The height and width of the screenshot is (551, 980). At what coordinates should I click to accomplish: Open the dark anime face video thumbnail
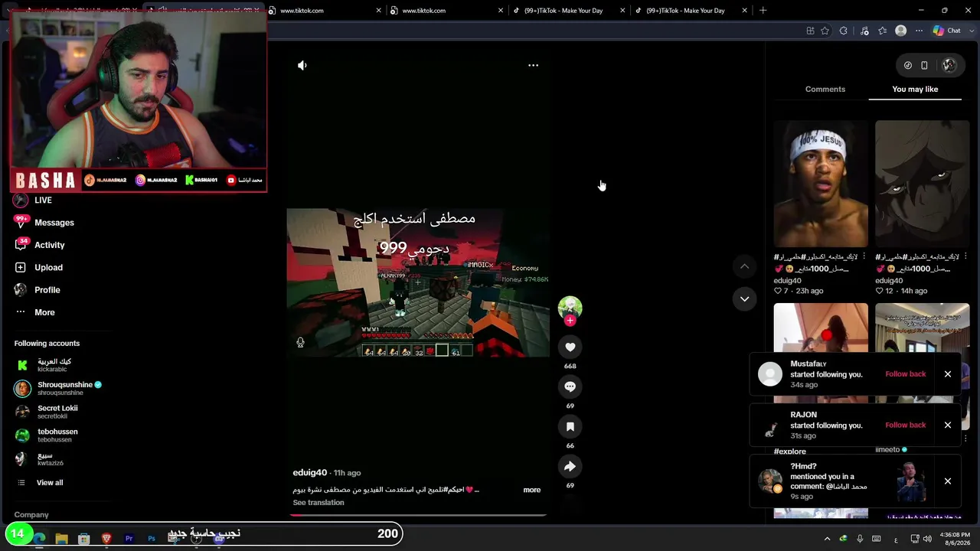coord(922,184)
